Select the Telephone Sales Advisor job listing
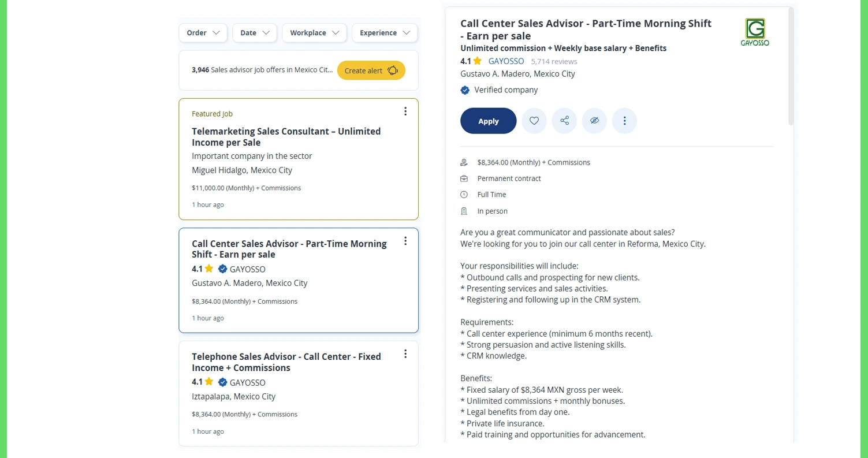This screenshot has height=458, width=868. click(x=286, y=362)
